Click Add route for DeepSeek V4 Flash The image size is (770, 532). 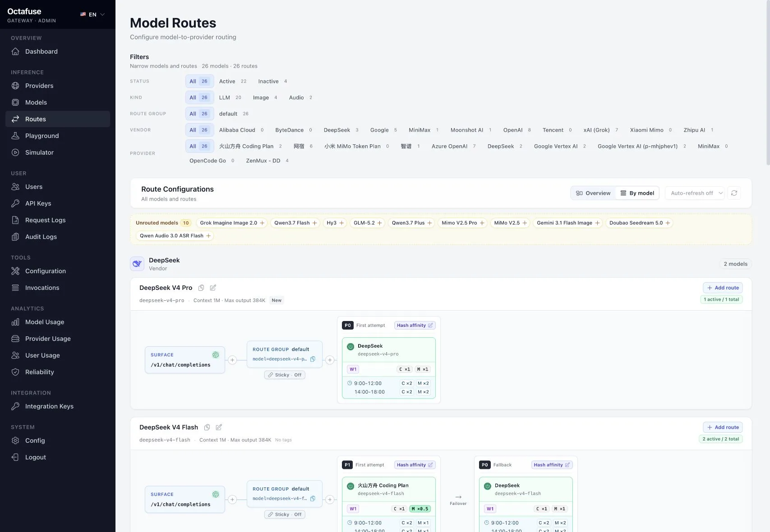723,427
